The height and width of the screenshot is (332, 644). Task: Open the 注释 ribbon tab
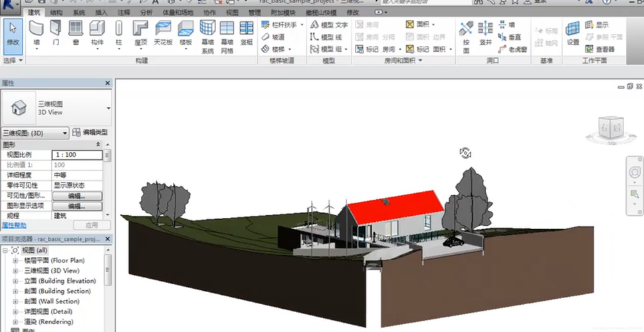point(124,13)
